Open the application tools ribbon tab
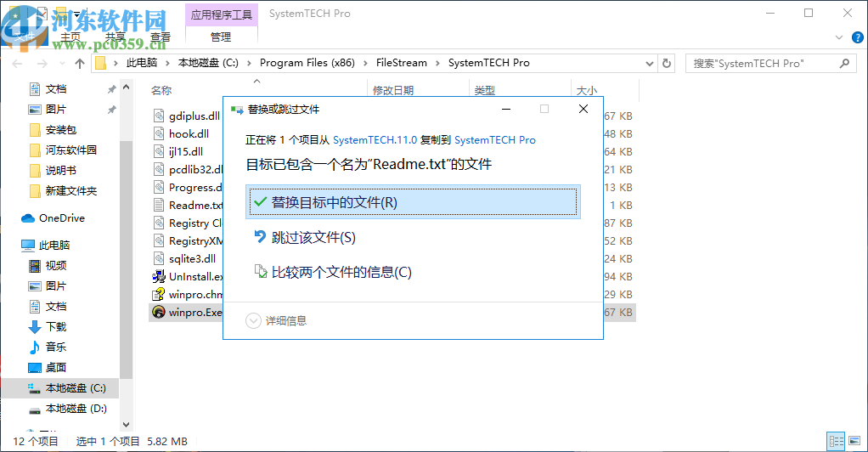 (x=221, y=15)
